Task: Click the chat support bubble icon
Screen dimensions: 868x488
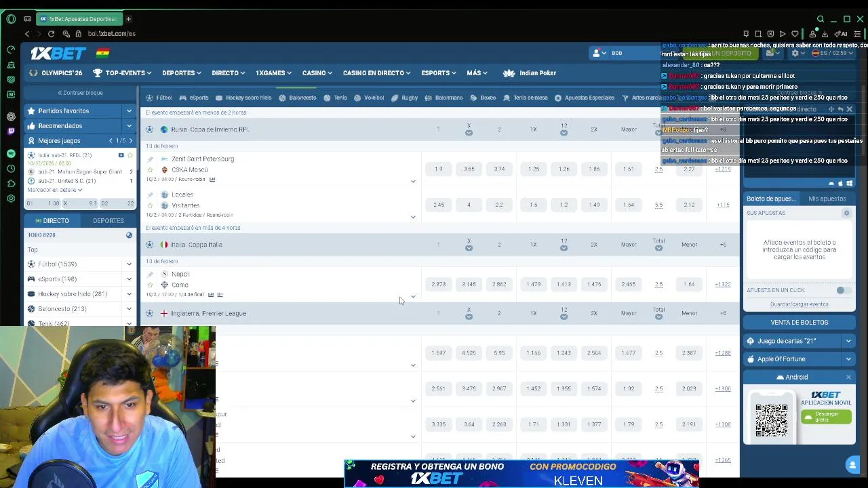Action: pyautogui.click(x=852, y=464)
